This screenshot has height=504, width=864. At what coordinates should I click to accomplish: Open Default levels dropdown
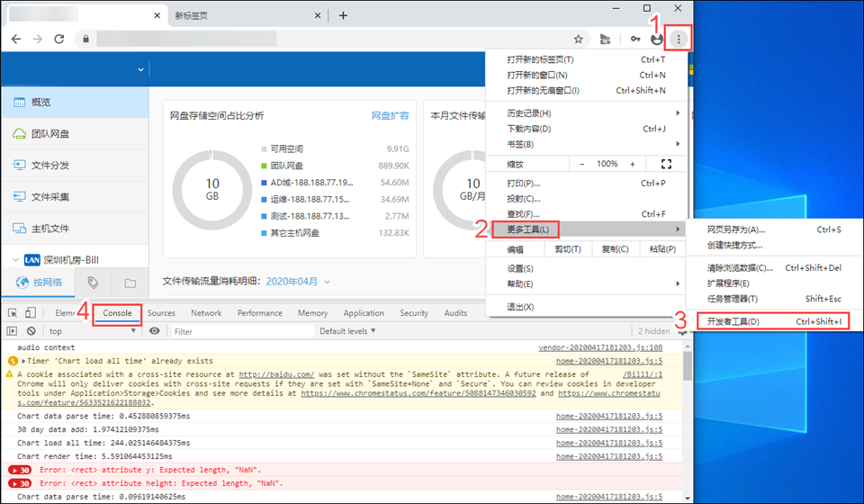coord(347,331)
